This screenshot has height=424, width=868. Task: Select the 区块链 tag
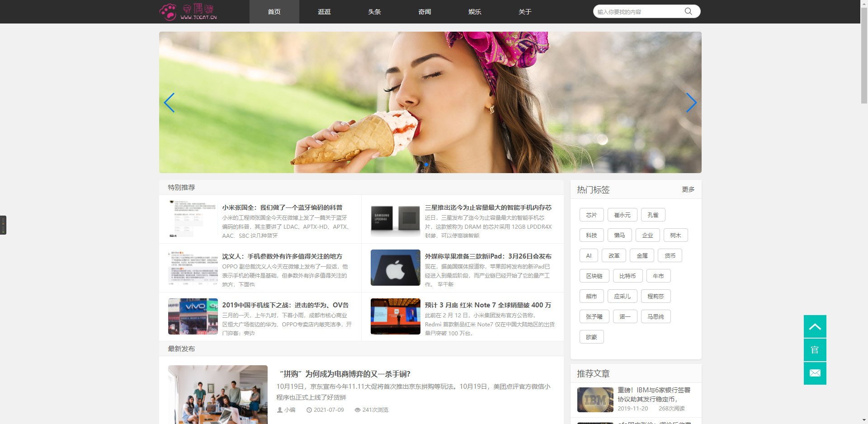point(594,276)
